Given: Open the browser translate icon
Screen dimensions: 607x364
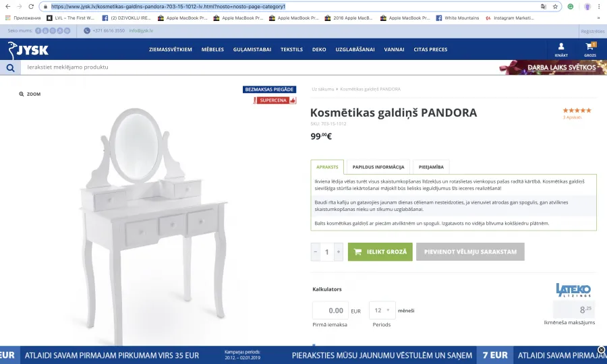Looking at the screenshot, I should tap(544, 7).
